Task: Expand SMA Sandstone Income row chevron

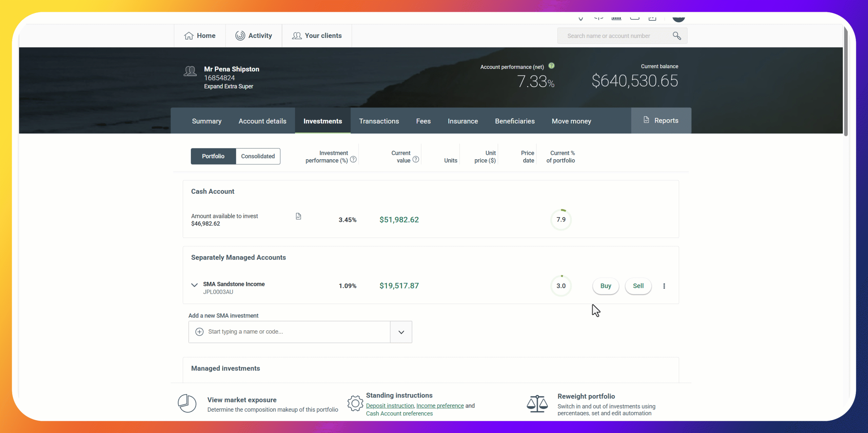Action: coord(194,285)
